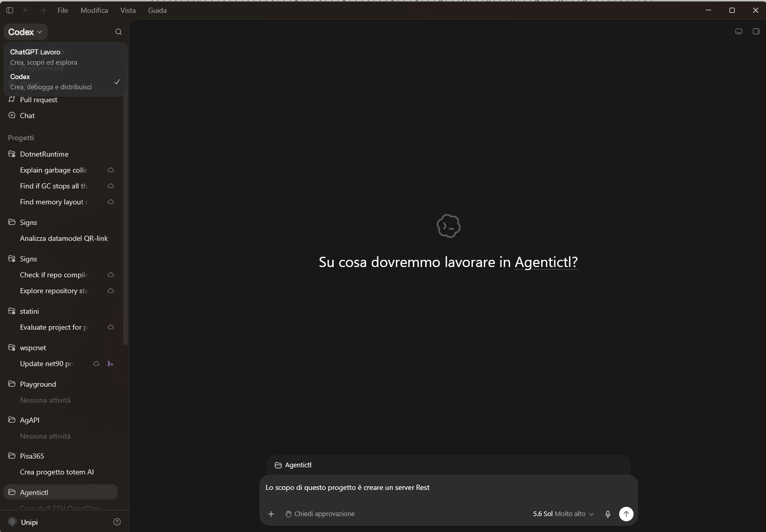The width and height of the screenshot is (766, 532).
Task: Open the '5.6 Sol Molto alto' model selector
Action: pos(563,514)
